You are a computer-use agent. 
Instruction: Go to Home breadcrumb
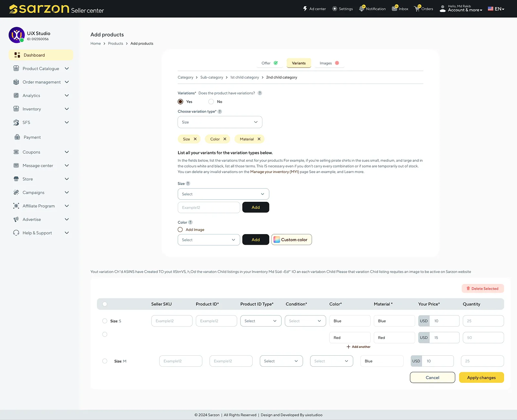coord(96,44)
